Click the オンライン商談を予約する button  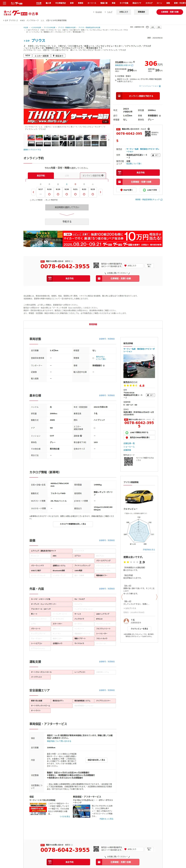[x=138, y=96]
